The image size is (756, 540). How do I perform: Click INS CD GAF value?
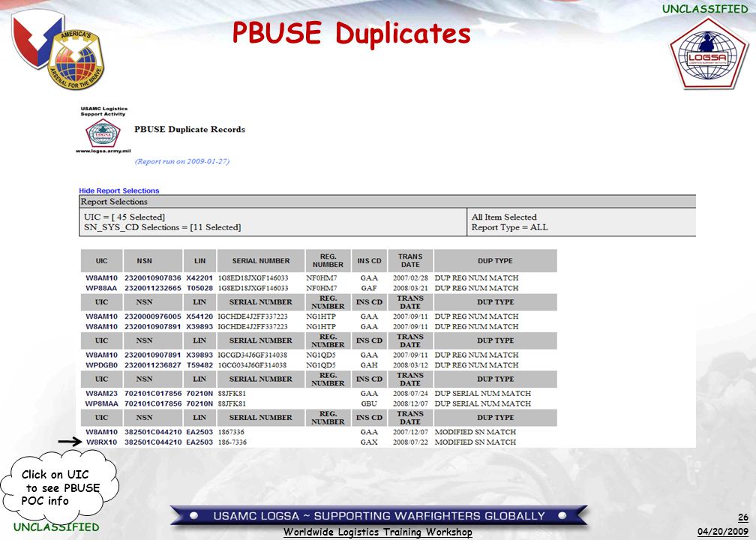point(369,288)
